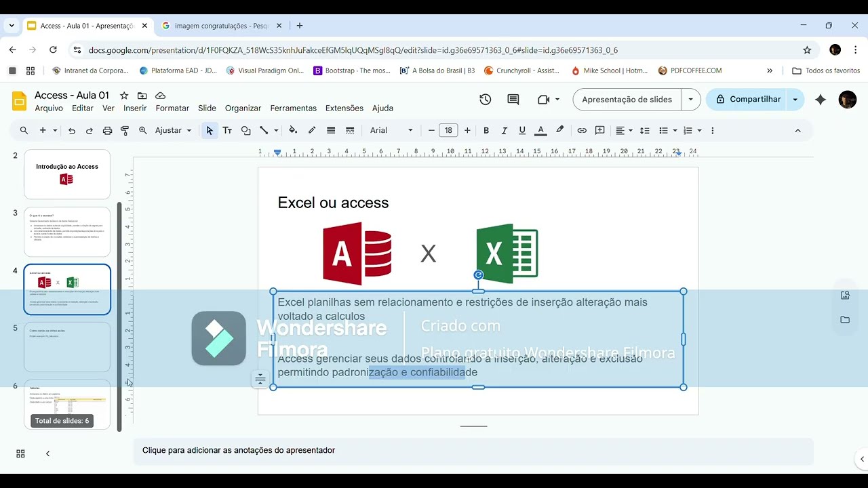Open version history clock icon
The height and width of the screenshot is (488, 868).
point(485,100)
